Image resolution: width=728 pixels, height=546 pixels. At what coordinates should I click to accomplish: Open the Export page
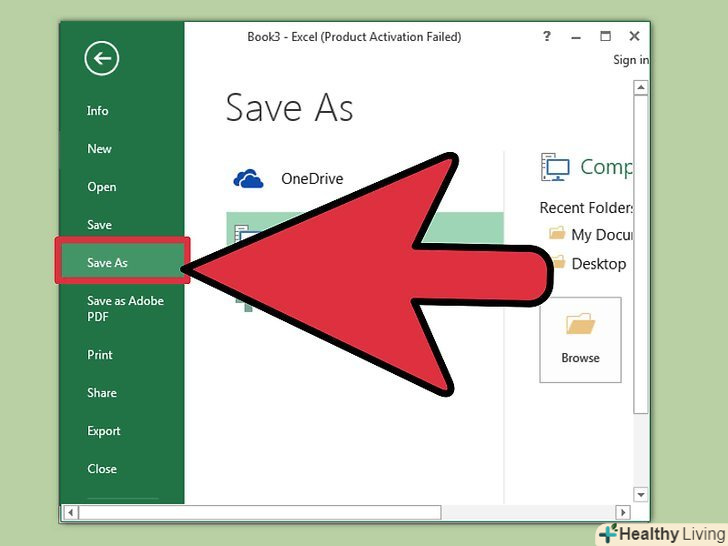[104, 431]
